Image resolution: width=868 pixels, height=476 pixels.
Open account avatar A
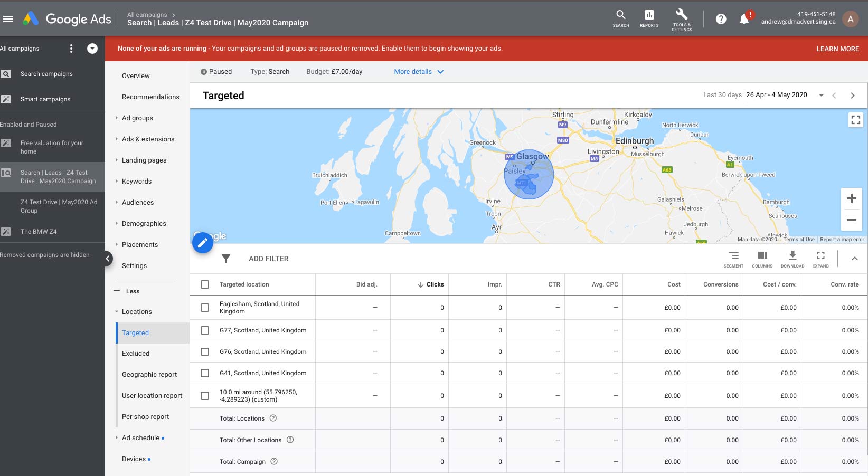coord(850,19)
